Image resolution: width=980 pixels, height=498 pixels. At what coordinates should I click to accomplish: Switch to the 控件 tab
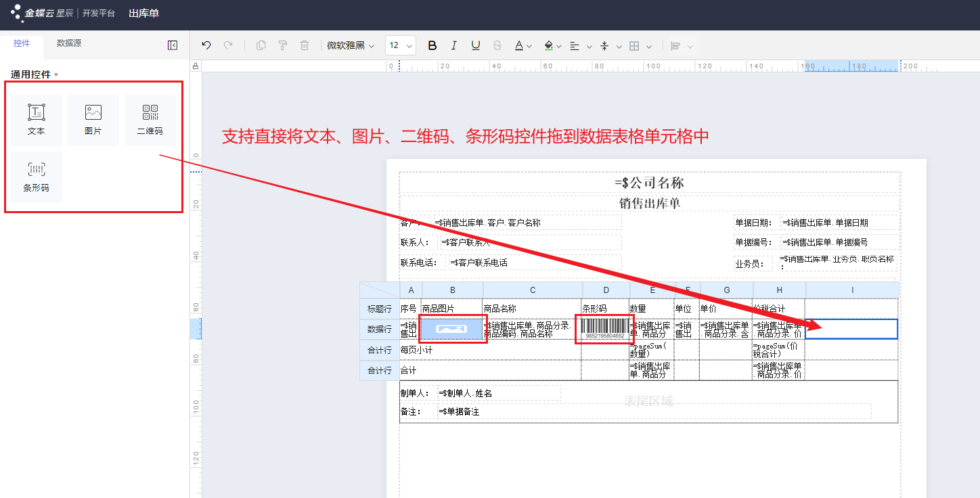pos(22,43)
